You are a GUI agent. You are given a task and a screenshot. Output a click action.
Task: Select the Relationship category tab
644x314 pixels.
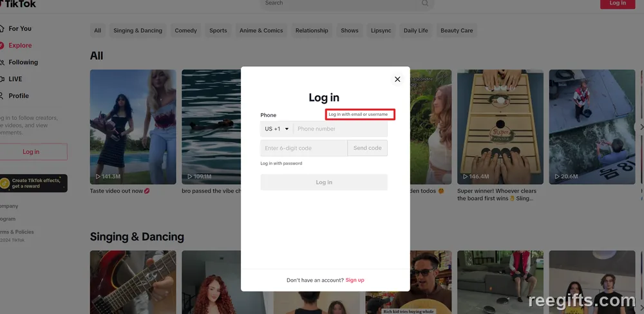pos(312,30)
